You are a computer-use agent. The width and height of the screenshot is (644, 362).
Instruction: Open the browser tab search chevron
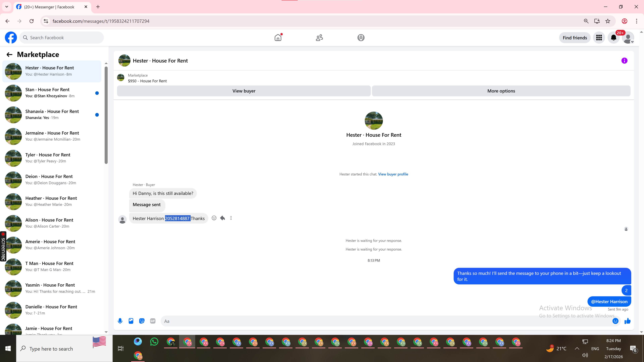7,7
